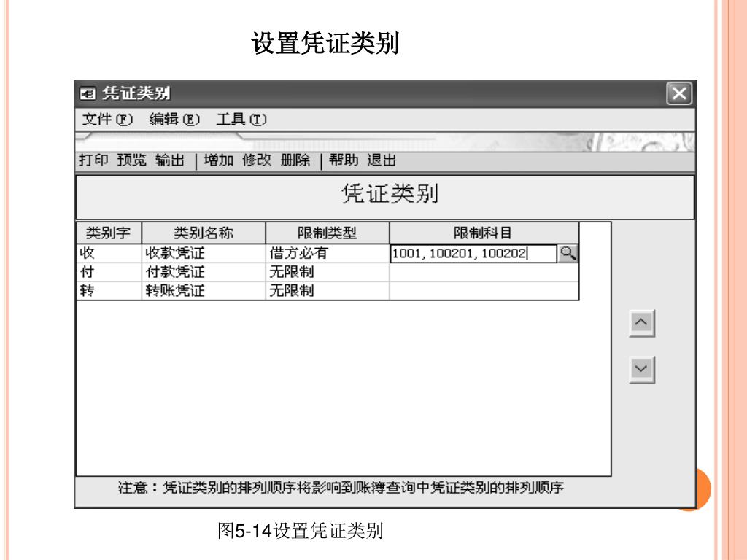Open the 工具(T) menu
This screenshot has width=747, height=560.
241,119
